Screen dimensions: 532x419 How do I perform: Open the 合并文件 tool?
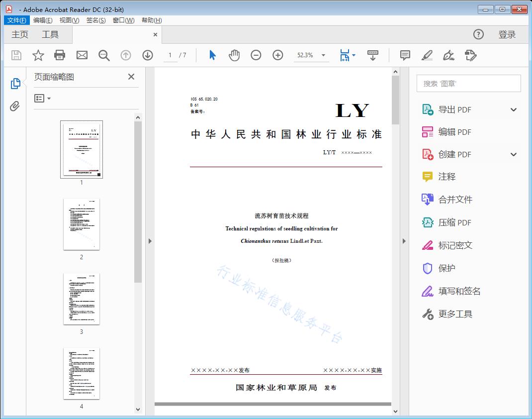click(455, 200)
